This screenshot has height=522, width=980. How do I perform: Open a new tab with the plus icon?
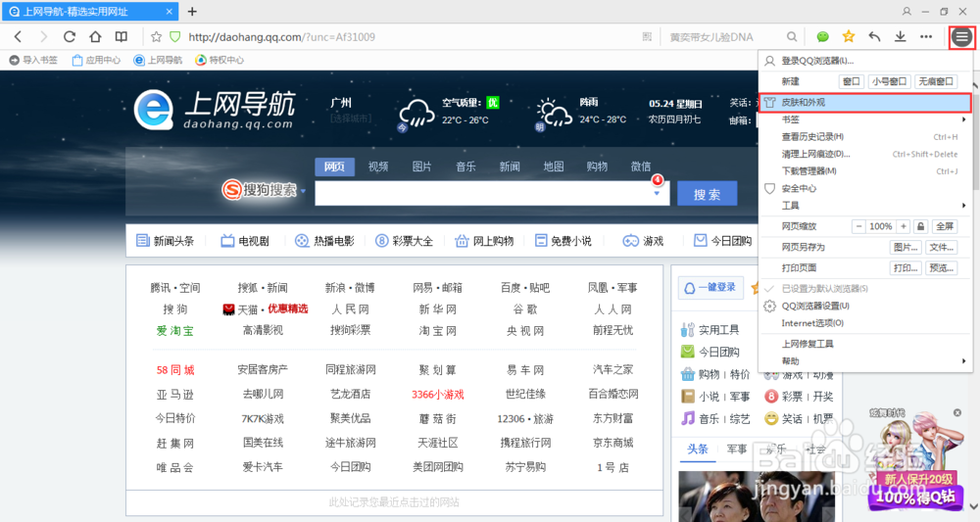pyautogui.click(x=192, y=11)
